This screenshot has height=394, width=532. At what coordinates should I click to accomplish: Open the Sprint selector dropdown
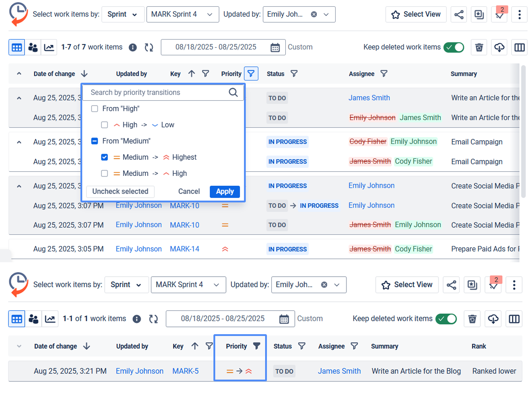[x=123, y=14]
